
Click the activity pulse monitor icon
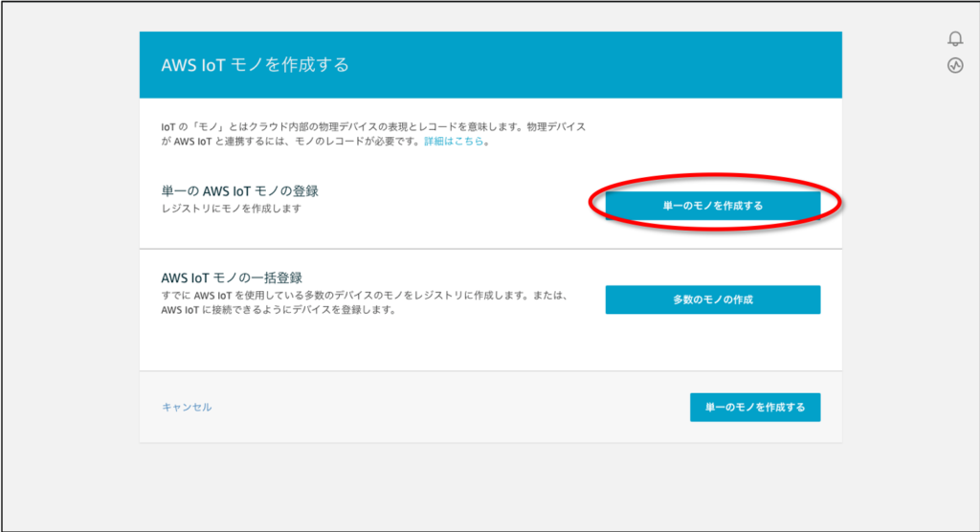(x=955, y=66)
